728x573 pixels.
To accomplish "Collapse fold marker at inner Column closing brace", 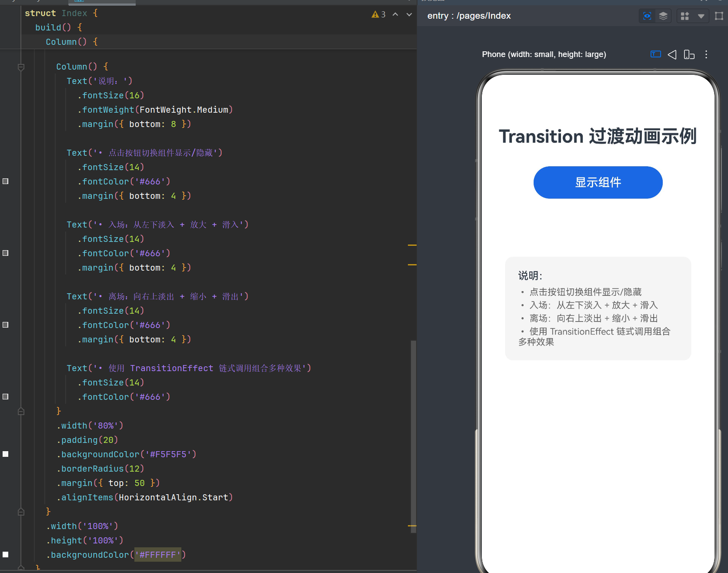I will [x=21, y=411].
